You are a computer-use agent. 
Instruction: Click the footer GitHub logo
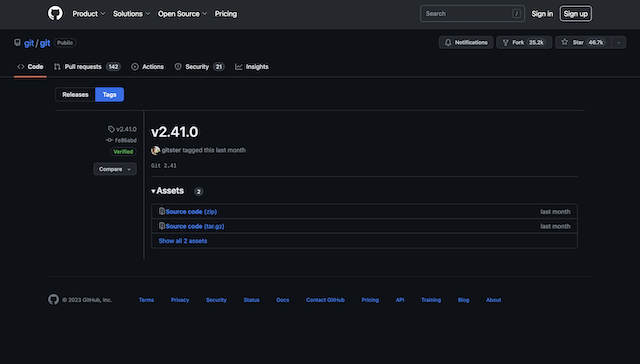tap(53, 299)
